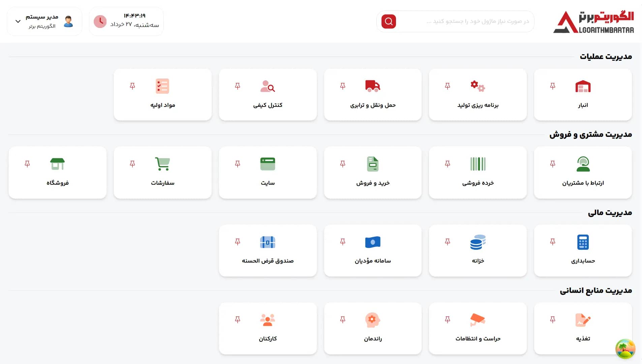Image resolution: width=642 pixels, height=364 pixels.
Task: Click the user avatar icon
Action: (68, 22)
